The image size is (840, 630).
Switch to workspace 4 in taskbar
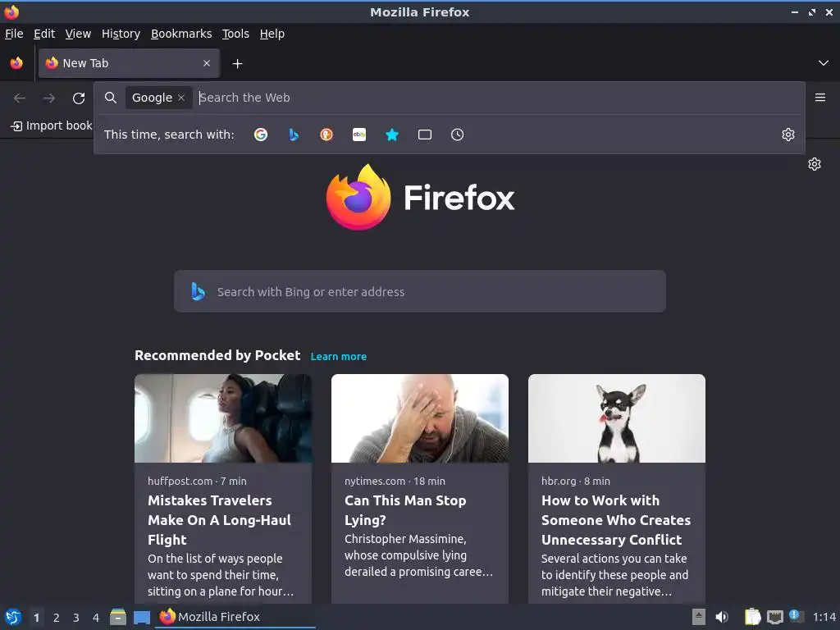pos(96,618)
